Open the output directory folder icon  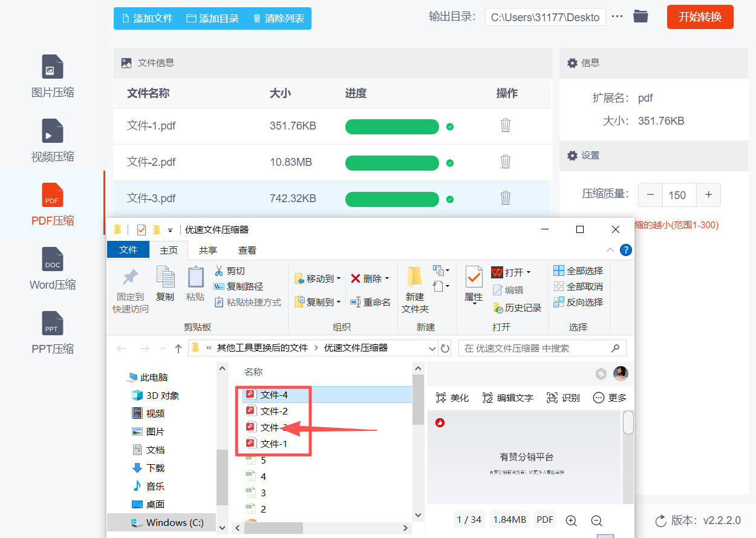coord(640,17)
